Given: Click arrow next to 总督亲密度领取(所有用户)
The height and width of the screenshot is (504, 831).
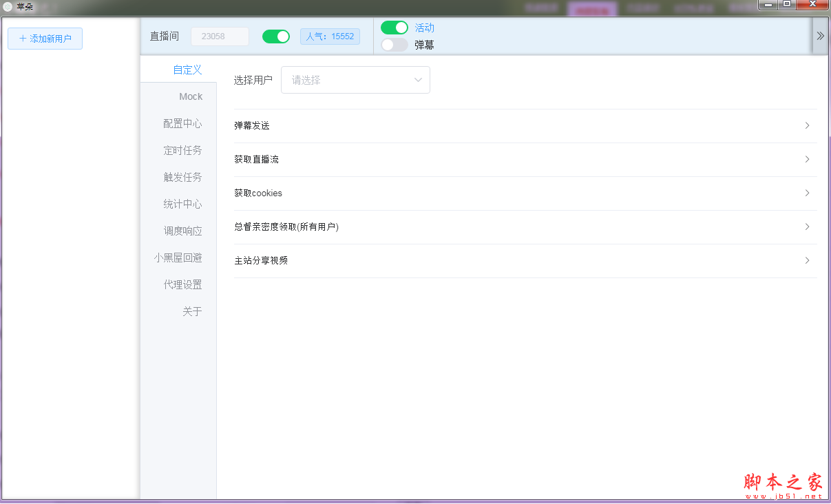Looking at the screenshot, I should 807,227.
